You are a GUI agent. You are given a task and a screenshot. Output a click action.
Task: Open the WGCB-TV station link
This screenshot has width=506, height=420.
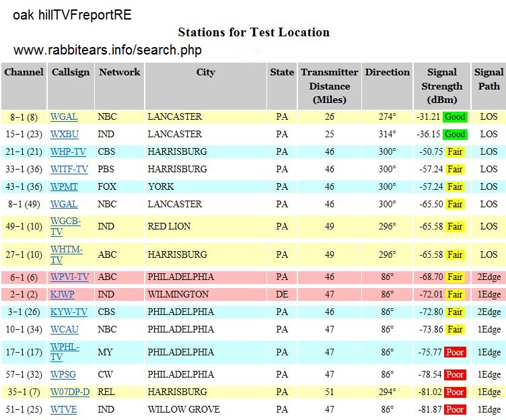[65, 226]
